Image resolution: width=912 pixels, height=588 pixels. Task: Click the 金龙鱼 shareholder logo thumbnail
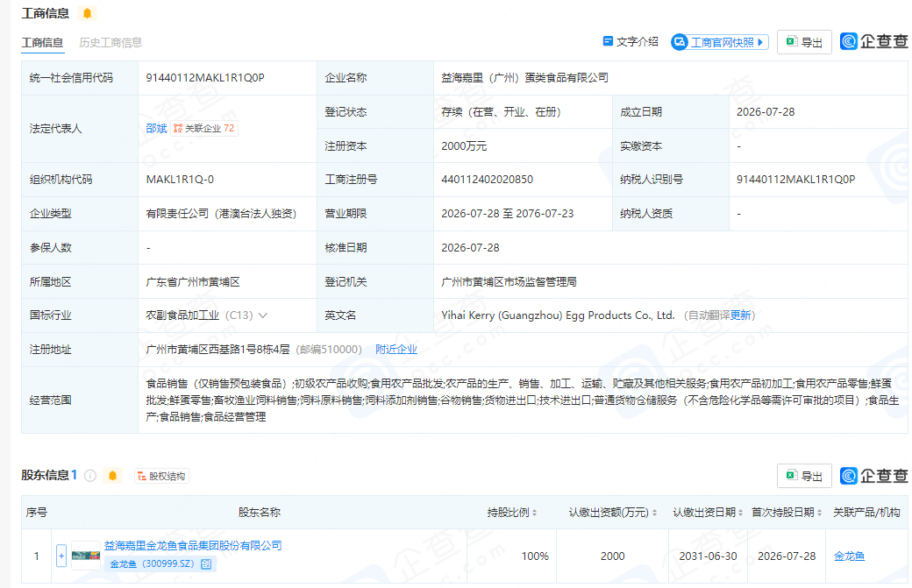86,556
